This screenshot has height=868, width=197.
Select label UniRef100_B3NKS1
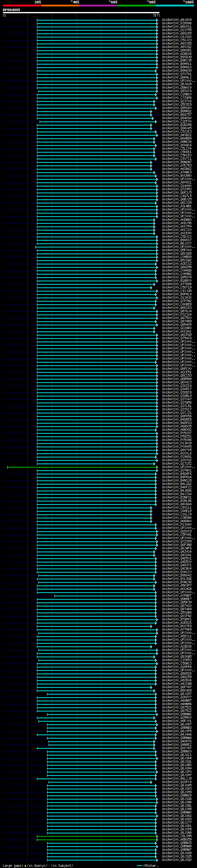point(177,497)
